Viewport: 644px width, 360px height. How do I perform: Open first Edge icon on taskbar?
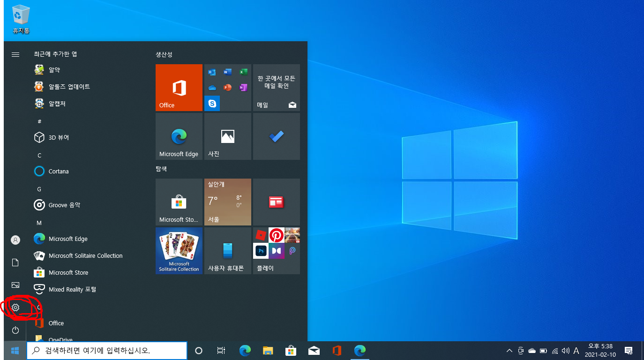pos(245,350)
